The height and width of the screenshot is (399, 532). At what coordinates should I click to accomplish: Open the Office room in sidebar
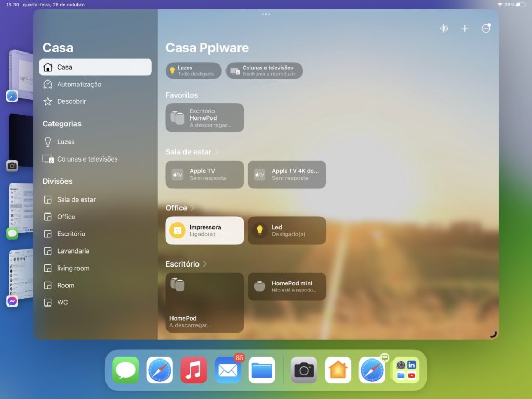96,217
